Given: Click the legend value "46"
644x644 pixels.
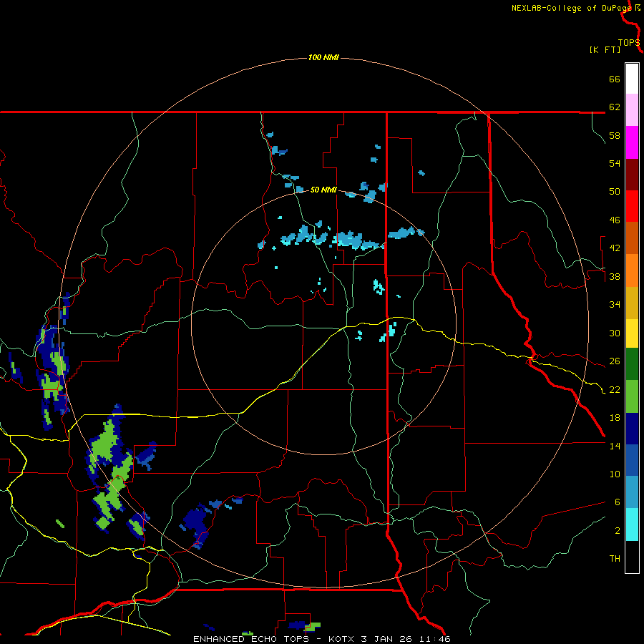Looking at the screenshot, I should 615,220.
